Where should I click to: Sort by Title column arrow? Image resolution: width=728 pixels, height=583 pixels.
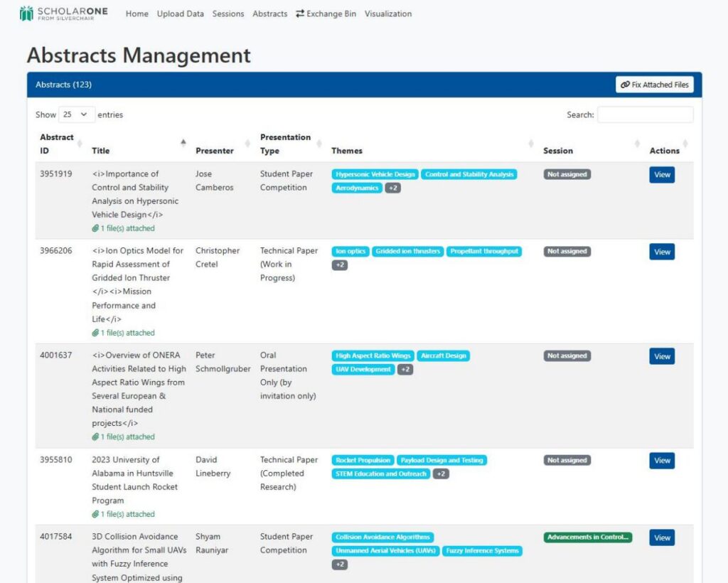pyautogui.click(x=183, y=142)
